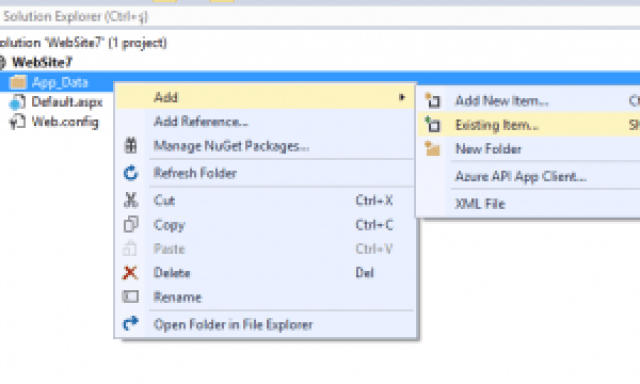Click the Add New Item icon
Image resolution: width=640 pixels, height=384 pixels.
pyautogui.click(x=432, y=100)
